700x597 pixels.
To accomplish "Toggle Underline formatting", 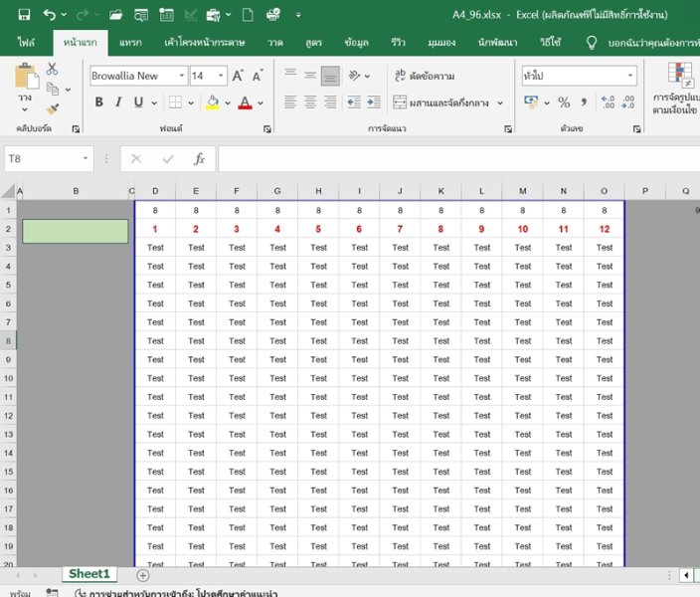I will click(138, 102).
